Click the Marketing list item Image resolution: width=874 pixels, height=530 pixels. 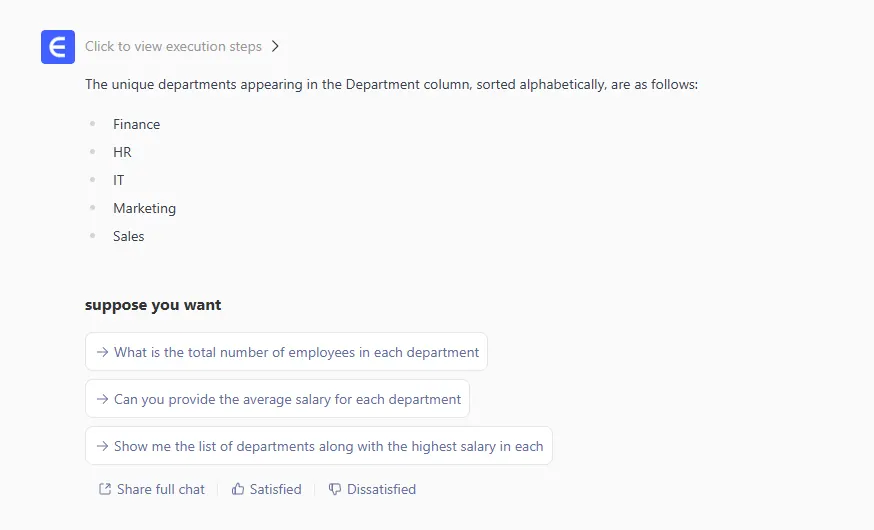[x=144, y=209]
